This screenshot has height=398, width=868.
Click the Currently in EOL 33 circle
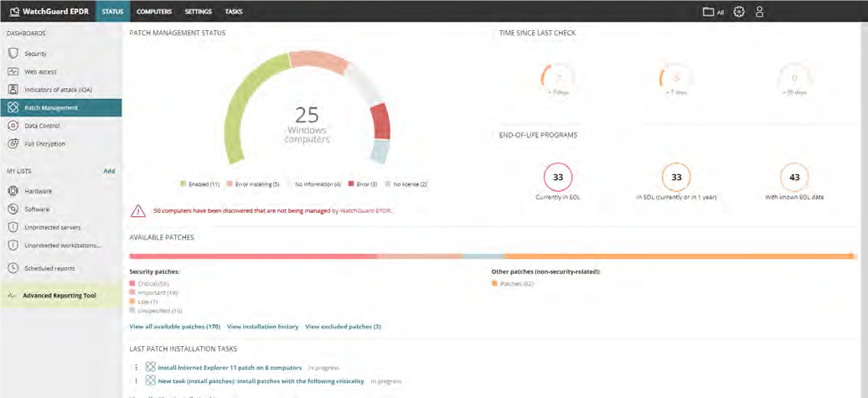pyautogui.click(x=558, y=177)
